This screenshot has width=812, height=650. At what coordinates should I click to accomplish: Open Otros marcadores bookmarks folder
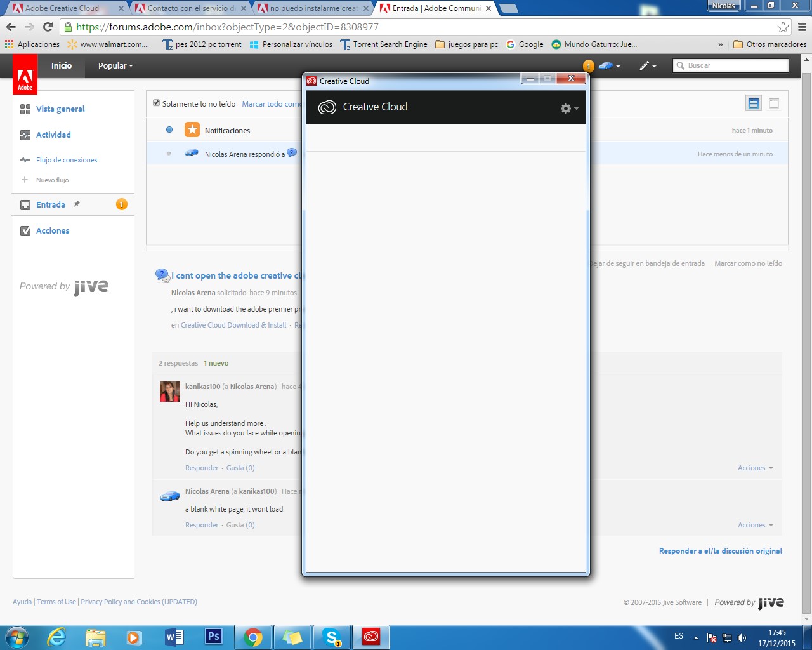(769, 44)
